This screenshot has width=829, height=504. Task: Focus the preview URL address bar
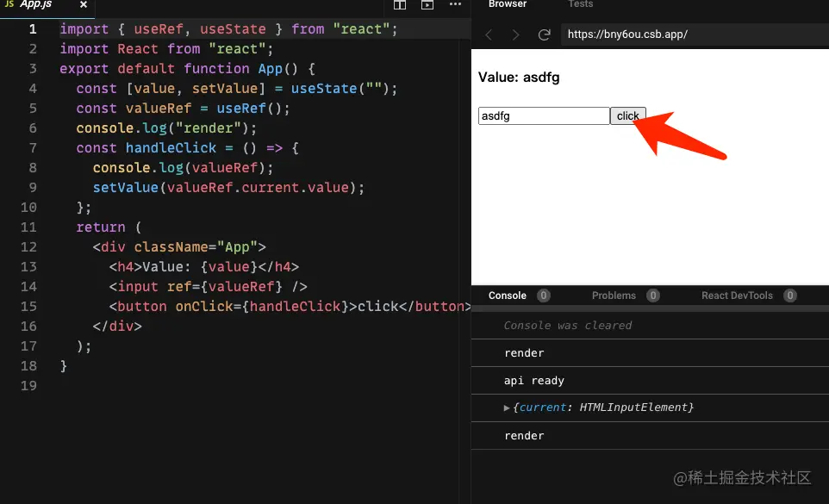(695, 34)
